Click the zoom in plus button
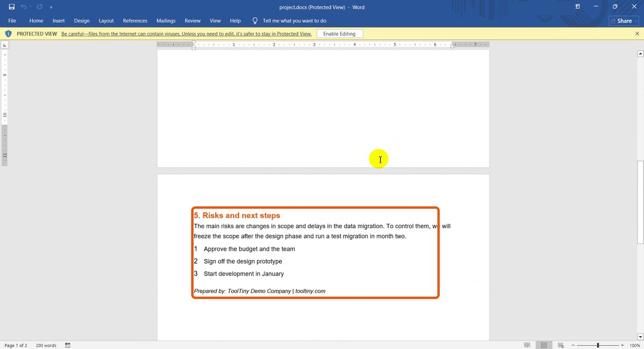Screen dimensions: 644x349 pos(622,345)
